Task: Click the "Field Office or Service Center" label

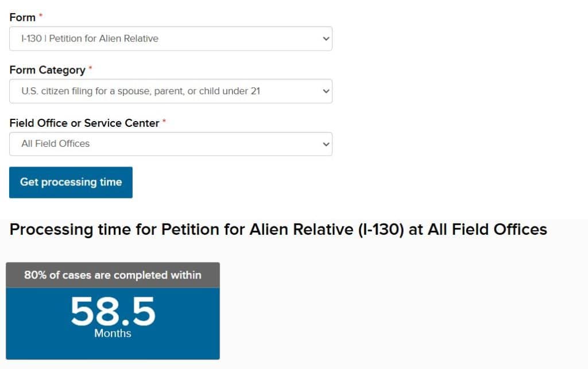Action: click(84, 123)
